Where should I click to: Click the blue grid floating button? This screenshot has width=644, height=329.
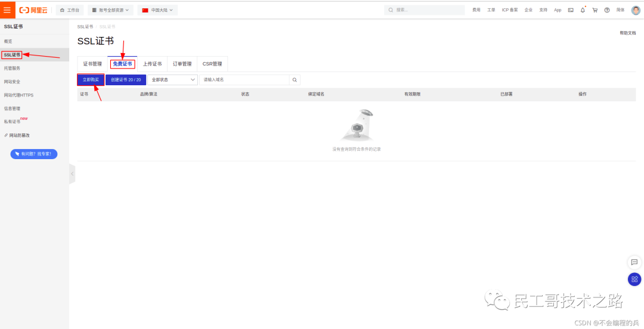(634, 279)
